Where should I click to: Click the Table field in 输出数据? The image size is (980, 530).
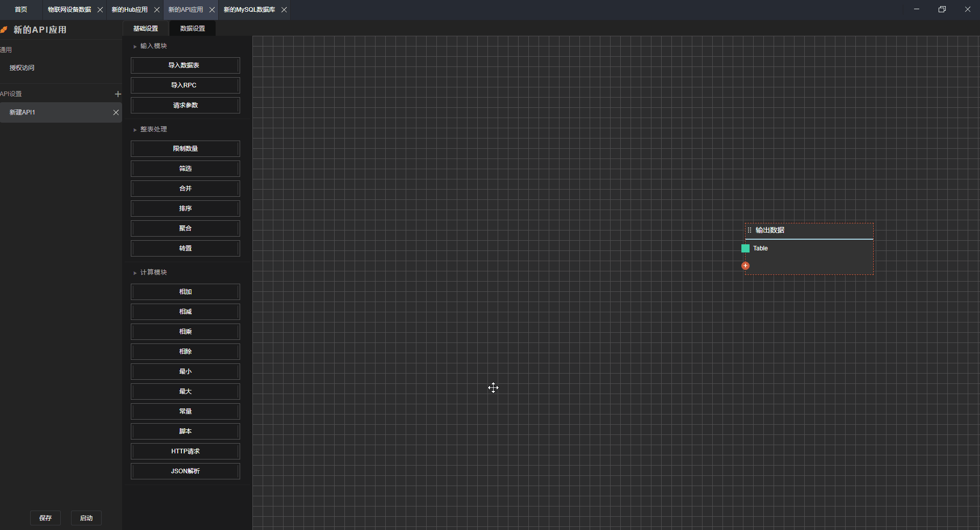760,248
